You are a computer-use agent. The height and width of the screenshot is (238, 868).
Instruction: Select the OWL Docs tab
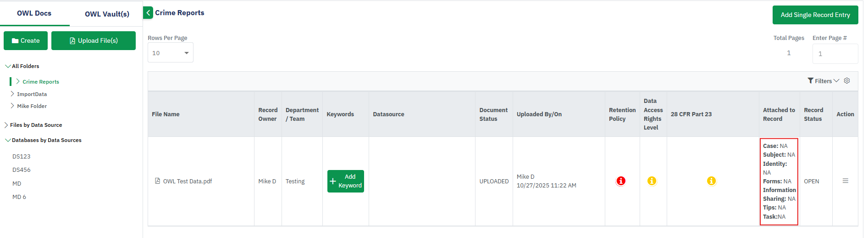[x=34, y=13]
